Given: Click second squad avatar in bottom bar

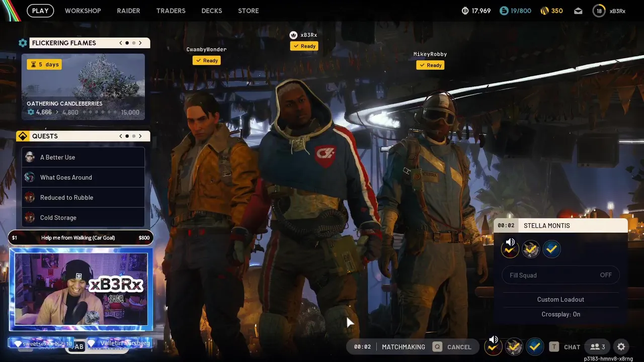Looking at the screenshot, I should click(514, 346).
